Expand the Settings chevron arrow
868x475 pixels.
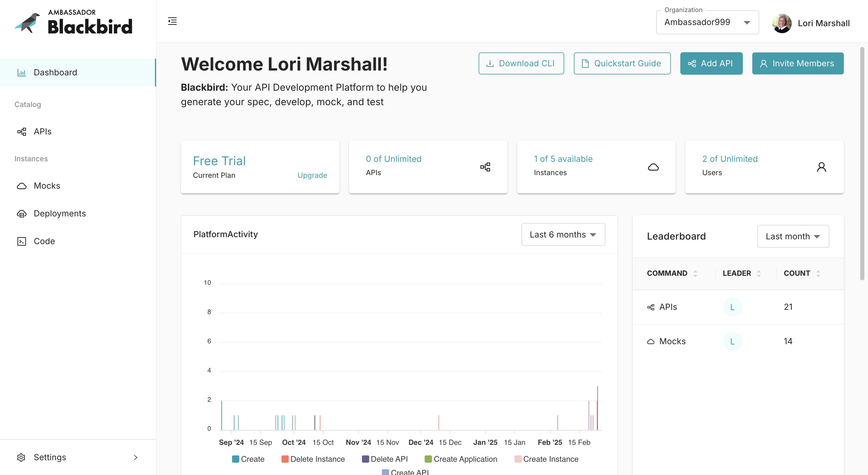135,457
